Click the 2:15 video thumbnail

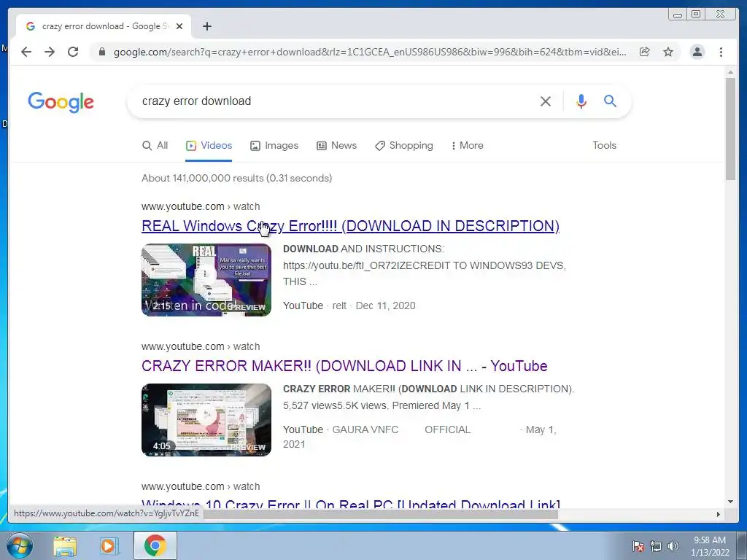click(206, 280)
